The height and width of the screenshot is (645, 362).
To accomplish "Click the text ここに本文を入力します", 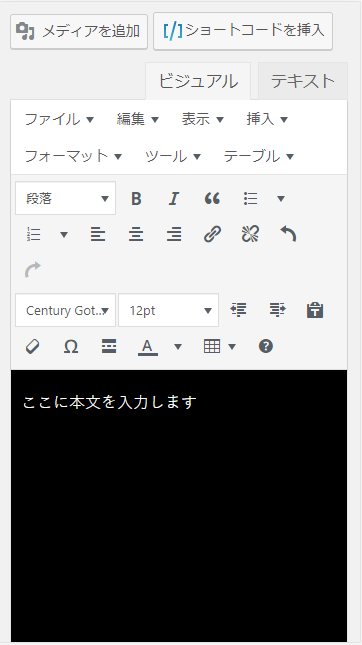I will (x=109, y=402).
